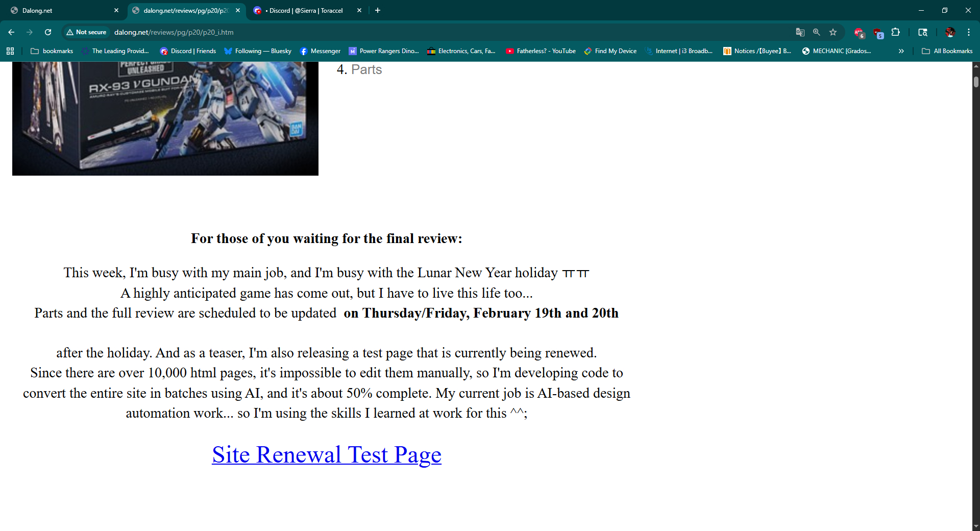
Task: Open the Adblock Plus extension icon
Action: 859,33
